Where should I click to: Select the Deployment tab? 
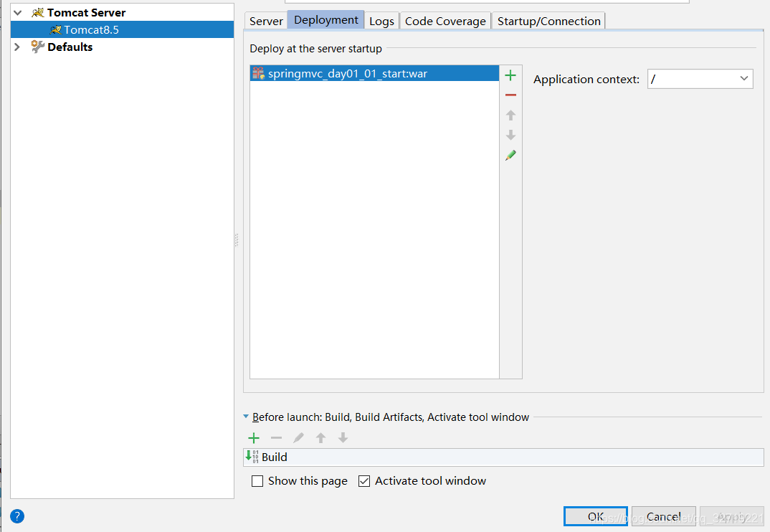[x=326, y=19]
